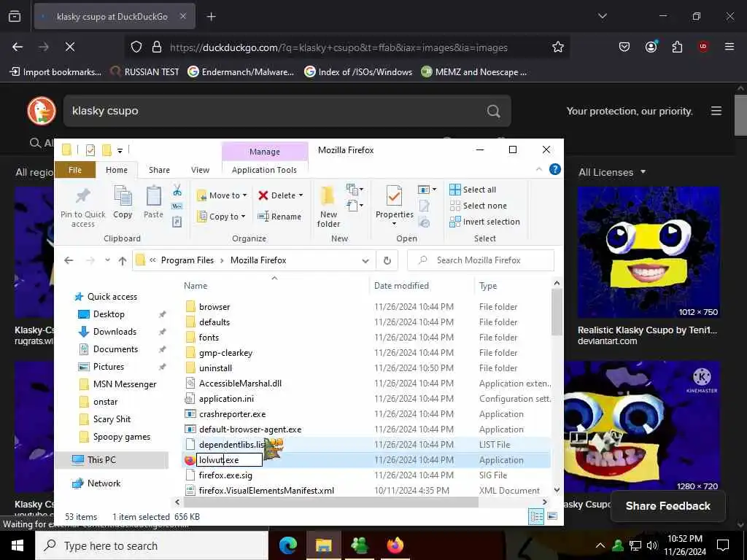Open MSN Messenger taskbar icon
Screen dimensions: 747x560
pos(359,545)
